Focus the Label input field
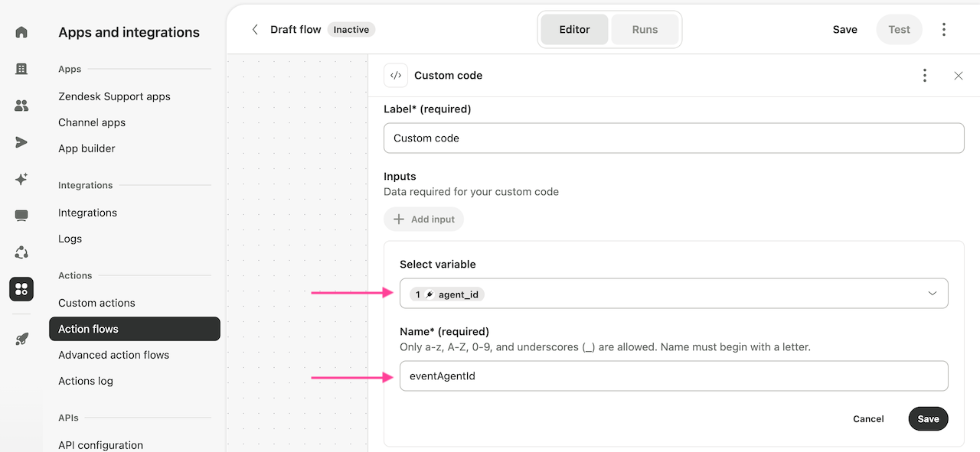The height and width of the screenshot is (452, 980). (674, 138)
